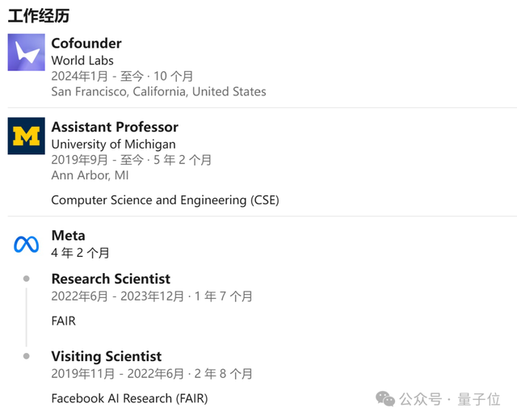Click the 公众号 · 量子位 watermark text
This screenshot has height=420, width=517.
coord(454,399)
